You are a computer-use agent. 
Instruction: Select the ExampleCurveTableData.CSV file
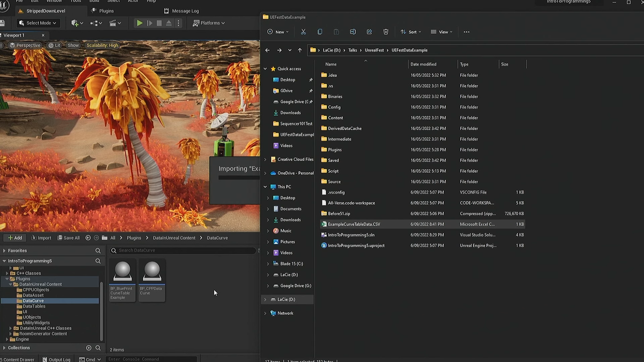[421, 224]
